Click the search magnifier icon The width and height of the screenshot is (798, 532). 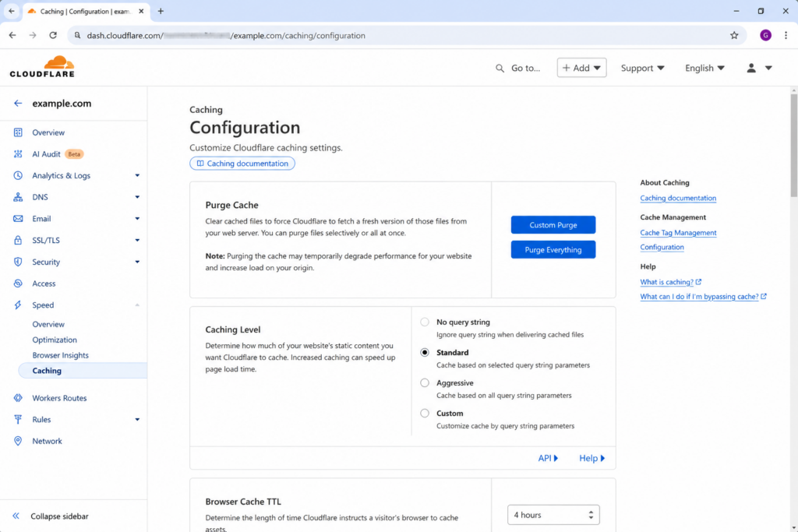[x=500, y=68]
